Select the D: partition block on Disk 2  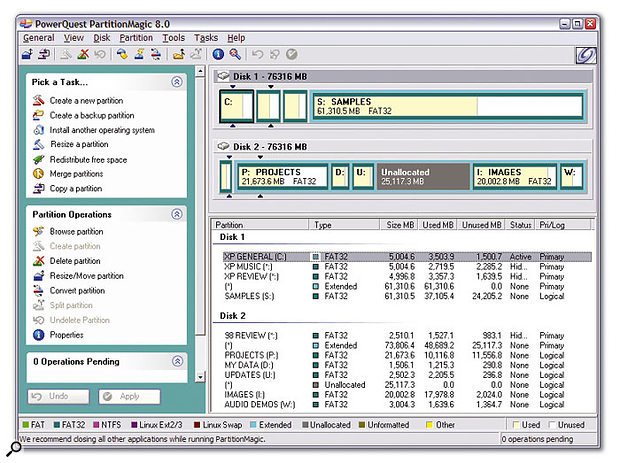coord(340,176)
